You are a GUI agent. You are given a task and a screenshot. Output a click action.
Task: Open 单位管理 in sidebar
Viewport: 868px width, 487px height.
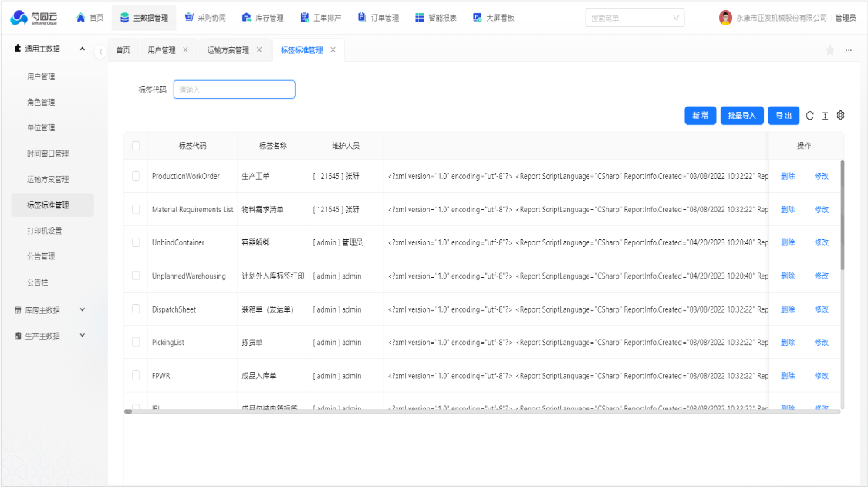[41, 128]
